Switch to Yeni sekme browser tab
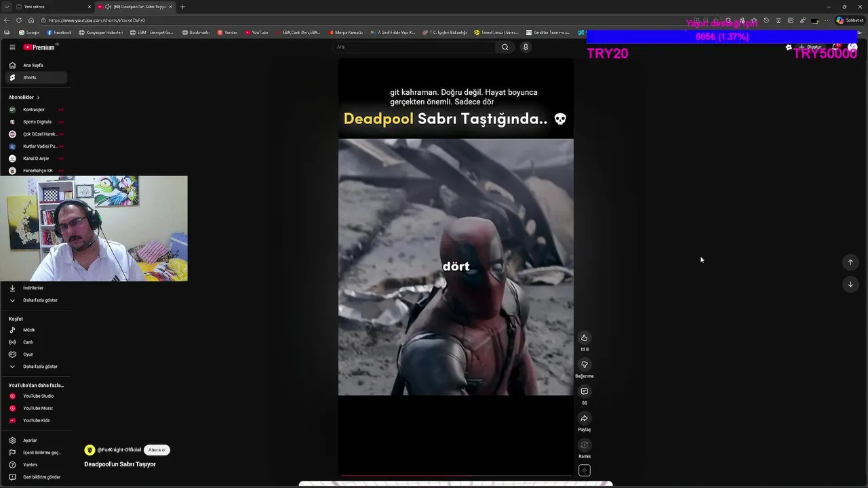868x488 pixels. pyautogui.click(x=53, y=7)
